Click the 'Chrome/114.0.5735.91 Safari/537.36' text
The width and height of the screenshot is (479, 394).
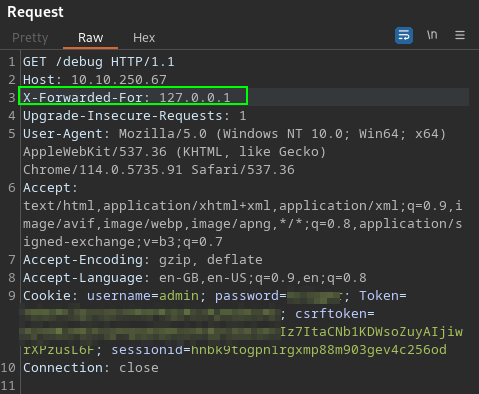(159, 170)
